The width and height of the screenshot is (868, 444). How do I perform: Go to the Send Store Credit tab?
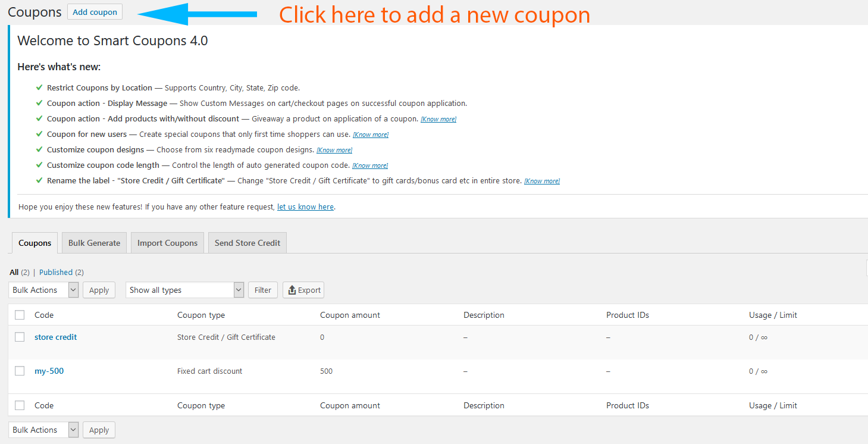tap(247, 243)
